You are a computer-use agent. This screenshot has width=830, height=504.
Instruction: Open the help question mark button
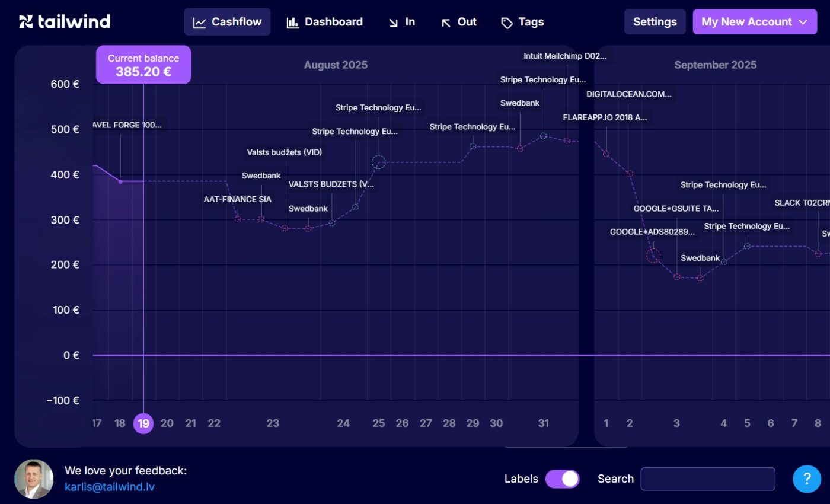(x=807, y=479)
